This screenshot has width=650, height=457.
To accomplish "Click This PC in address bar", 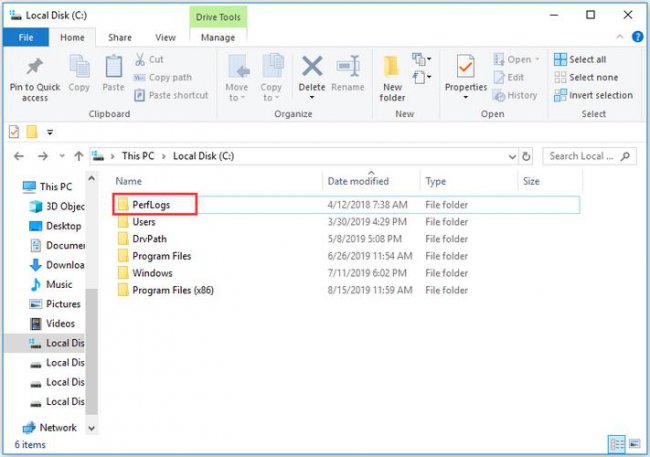I will 138,156.
